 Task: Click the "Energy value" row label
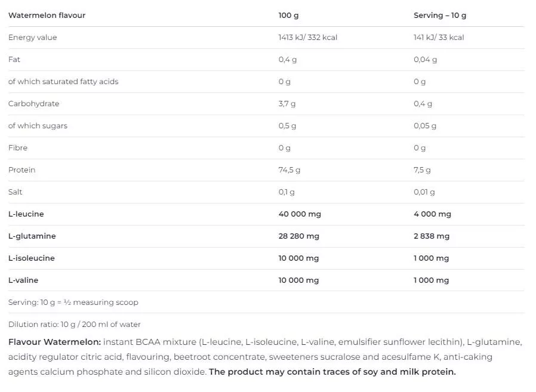33,38
